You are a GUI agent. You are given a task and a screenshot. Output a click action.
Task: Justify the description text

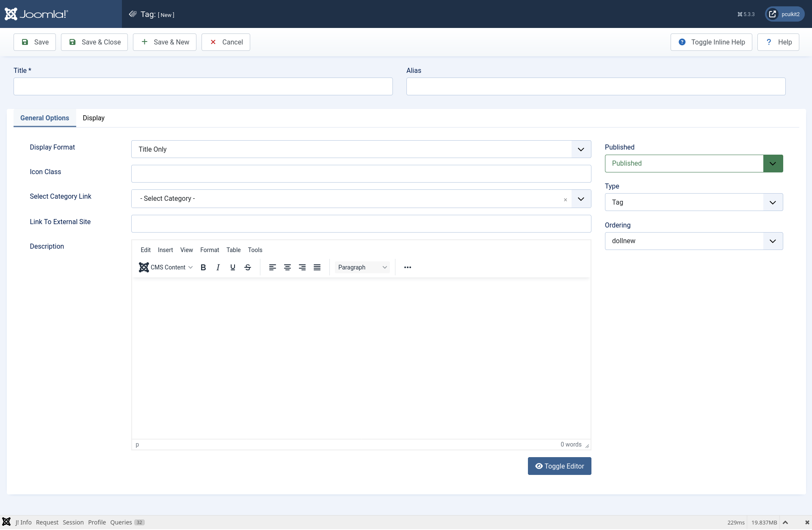pyautogui.click(x=317, y=267)
